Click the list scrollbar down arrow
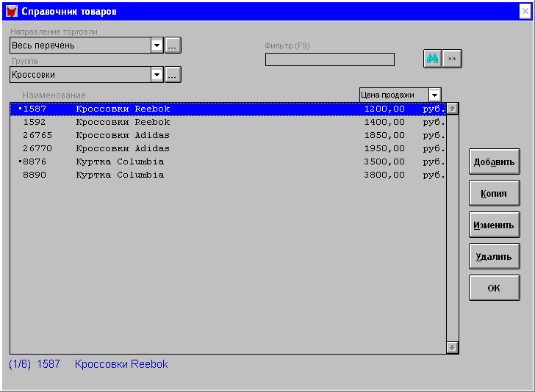This screenshot has width=535, height=392. (452, 348)
